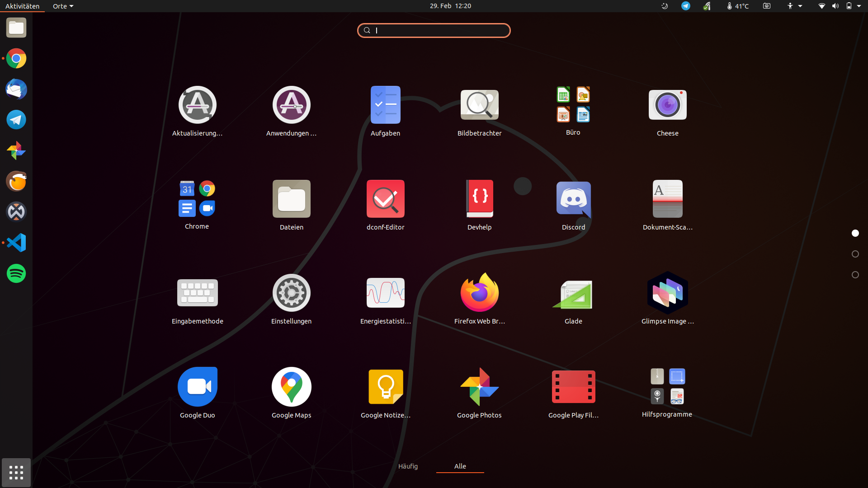
Task: Open the Discord app
Action: click(573, 200)
